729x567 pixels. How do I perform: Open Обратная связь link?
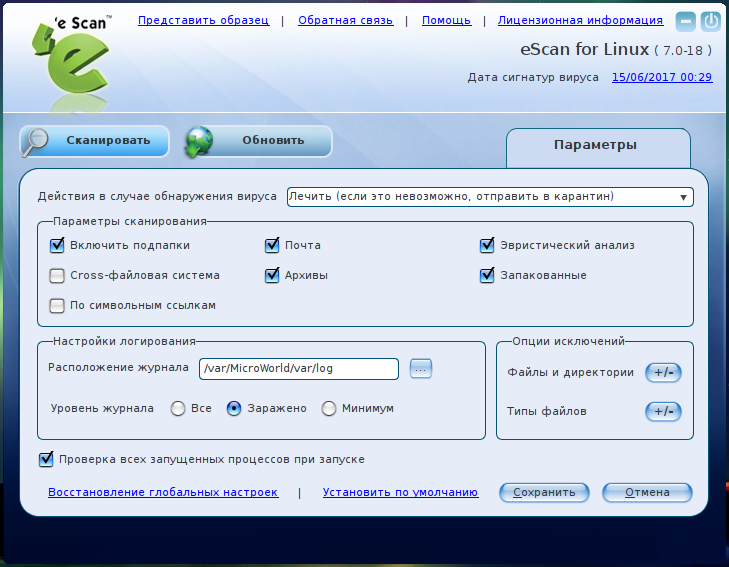[x=345, y=20]
